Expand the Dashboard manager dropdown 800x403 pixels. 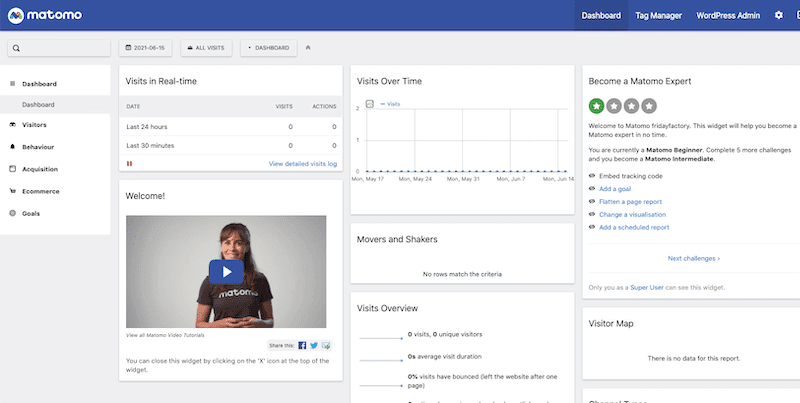(x=268, y=47)
